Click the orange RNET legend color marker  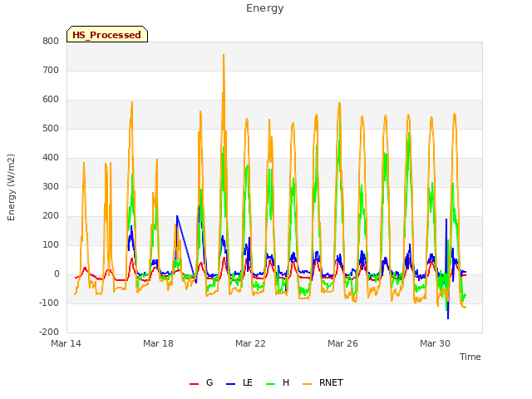coord(307,384)
